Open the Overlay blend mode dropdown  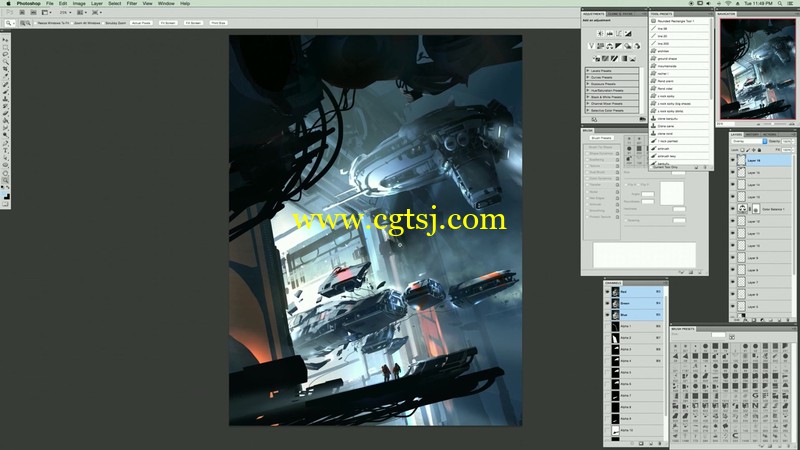(x=749, y=141)
